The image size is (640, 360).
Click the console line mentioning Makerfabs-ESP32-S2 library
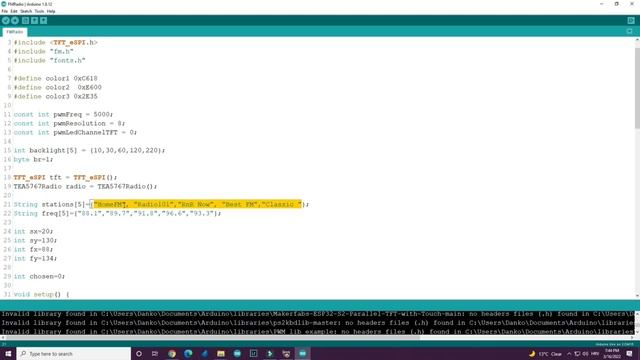(x=317, y=314)
